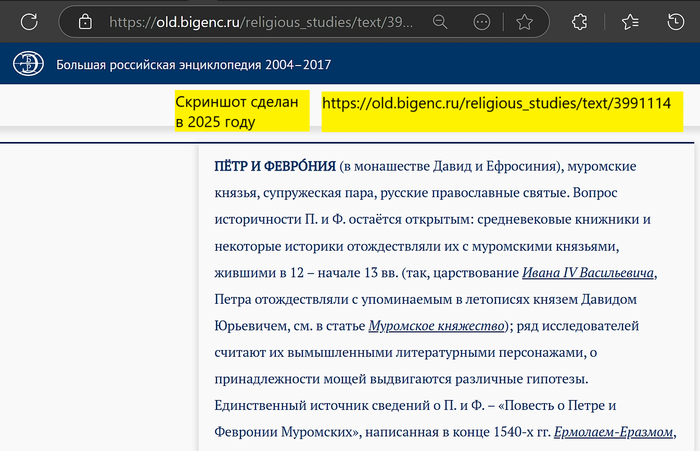Click the words 'принадлежности мощей выдвигаются'

pyautogui.click(x=333, y=379)
